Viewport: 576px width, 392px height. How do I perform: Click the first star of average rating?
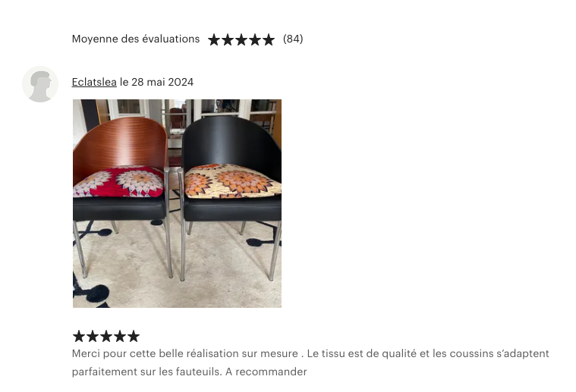click(x=214, y=39)
